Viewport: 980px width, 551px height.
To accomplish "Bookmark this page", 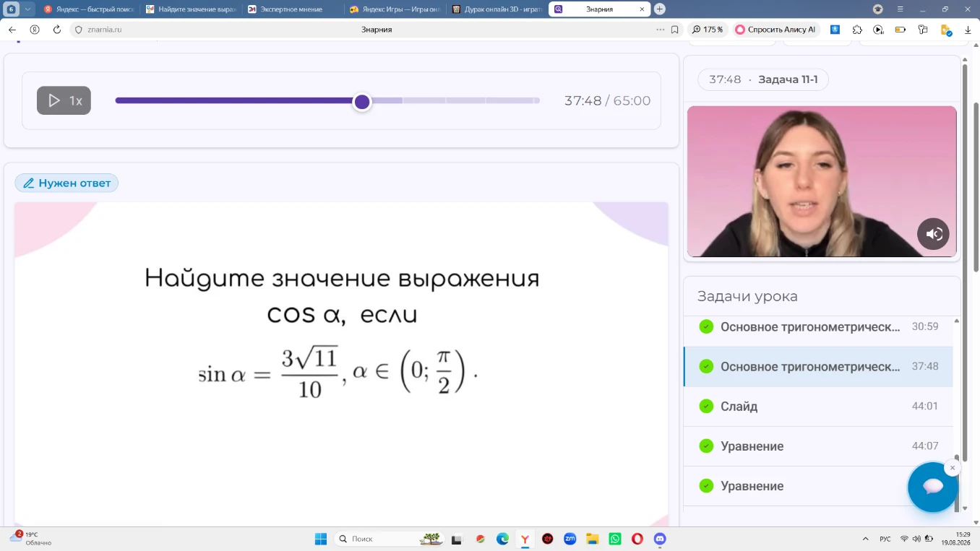I will (675, 30).
